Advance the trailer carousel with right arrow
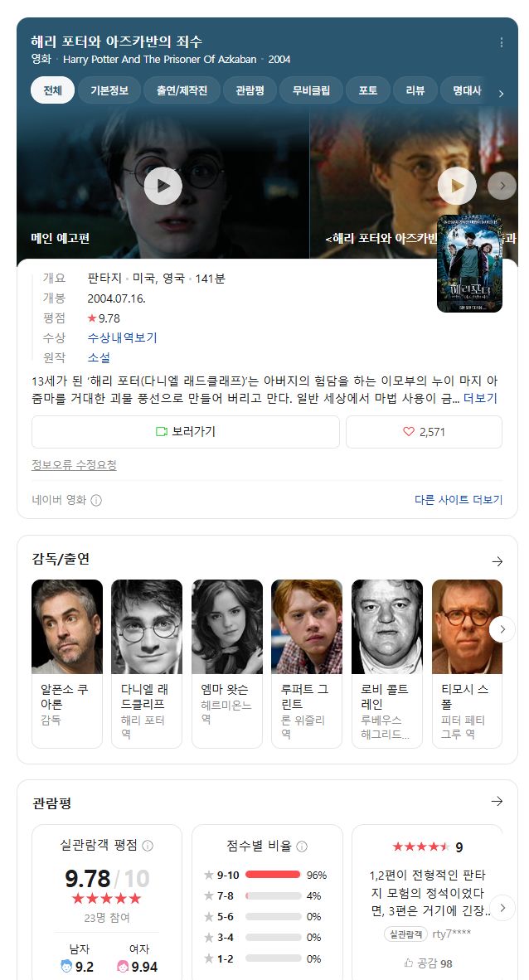The height and width of the screenshot is (980, 529). (502, 186)
